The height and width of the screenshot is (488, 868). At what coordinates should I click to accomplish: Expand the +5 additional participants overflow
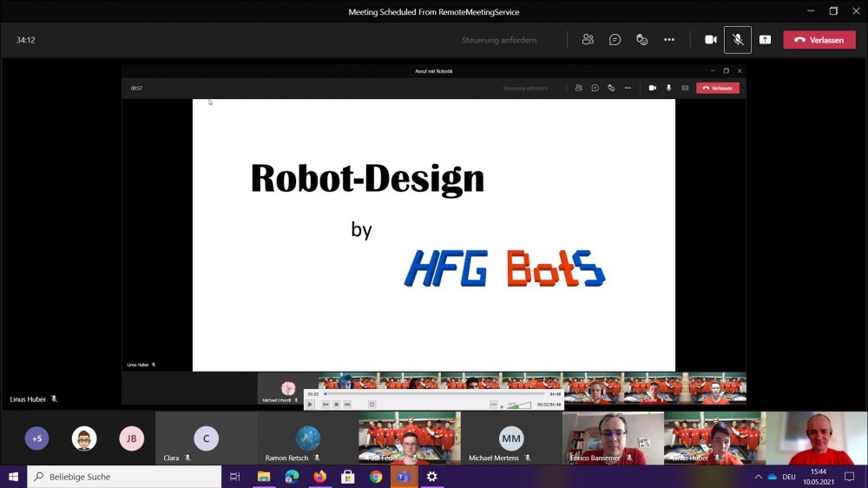[x=36, y=439]
